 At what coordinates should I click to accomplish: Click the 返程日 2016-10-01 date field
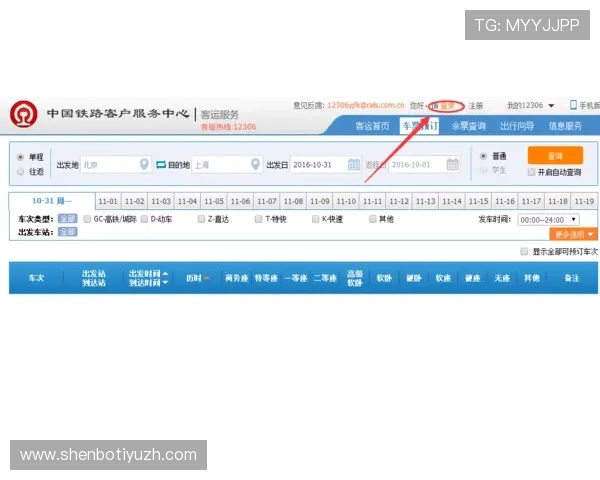(424, 165)
